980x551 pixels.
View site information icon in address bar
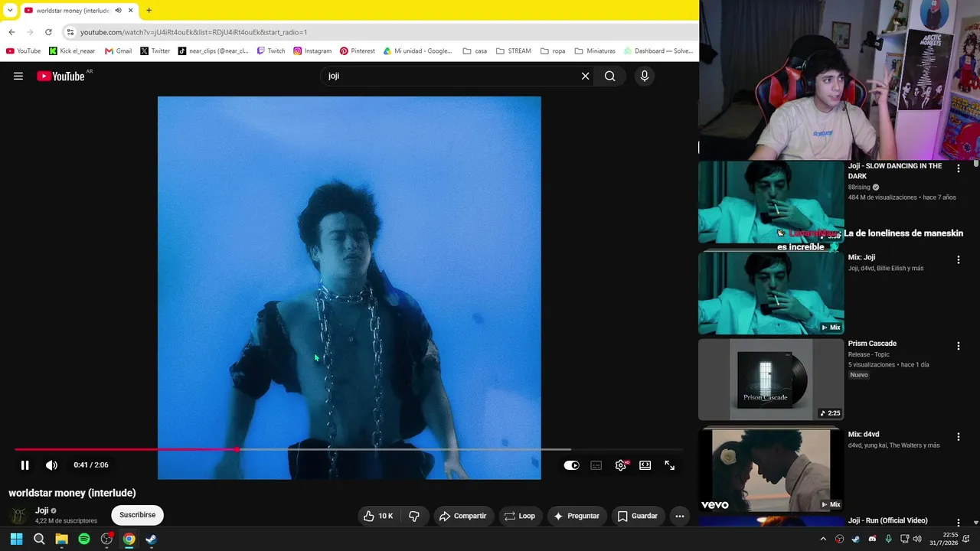[x=70, y=32]
